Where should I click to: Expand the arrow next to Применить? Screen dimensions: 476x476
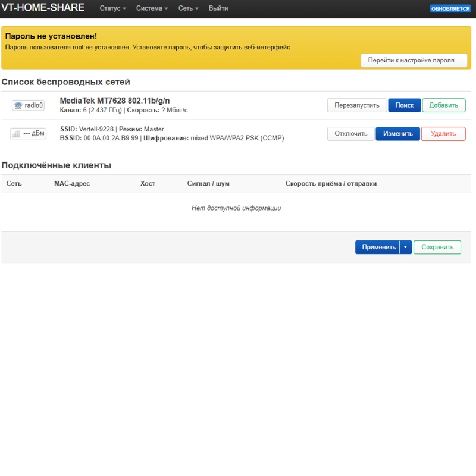(x=406, y=247)
